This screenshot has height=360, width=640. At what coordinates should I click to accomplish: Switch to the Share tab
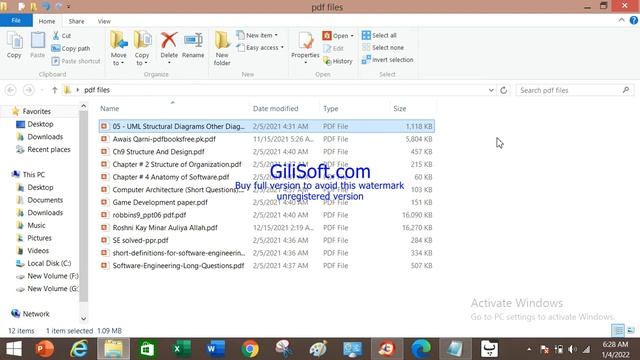click(76, 21)
